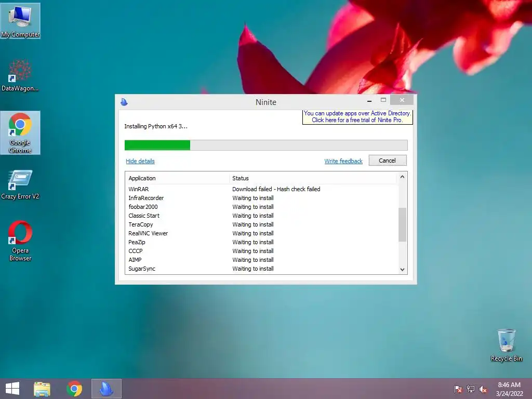Viewport: 532px width, 399px height.
Task: Open the network tray icon
Action: point(471,389)
